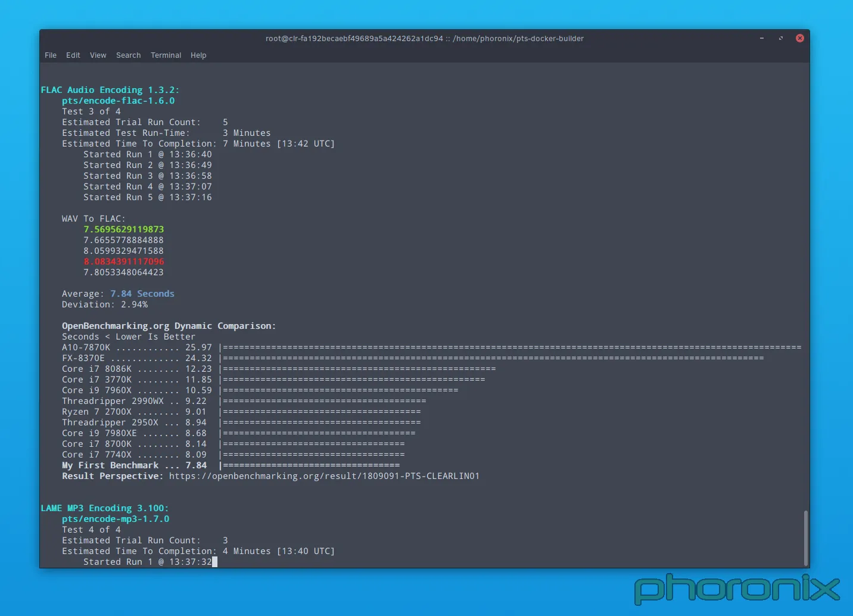Image resolution: width=853 pixels, height=616 pixels.
Task: Close the terminal window
Action: click(800, 38)
